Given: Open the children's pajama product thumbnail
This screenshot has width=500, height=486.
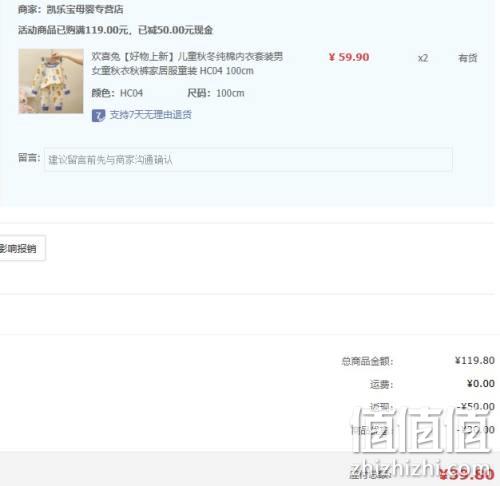Looking at the screenshot, I should coord(51,81).
